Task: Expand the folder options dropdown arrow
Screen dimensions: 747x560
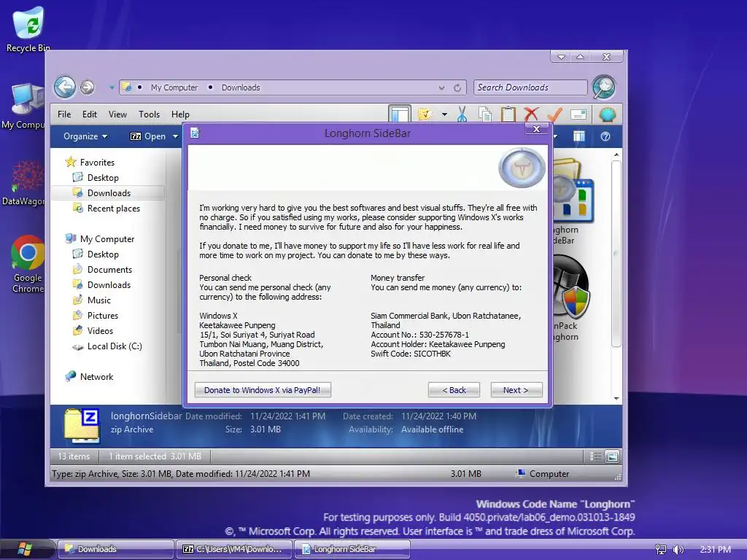Action: 444,114
